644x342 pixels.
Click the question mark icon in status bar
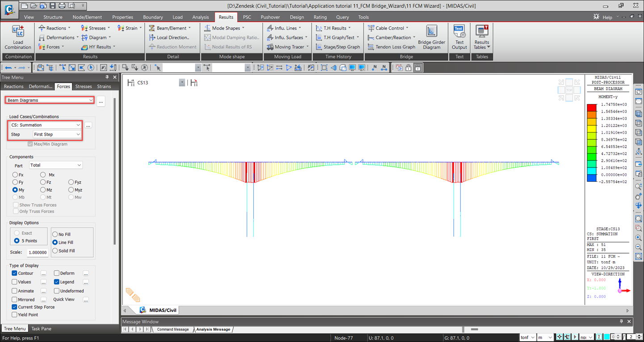(x=599, y=337)
